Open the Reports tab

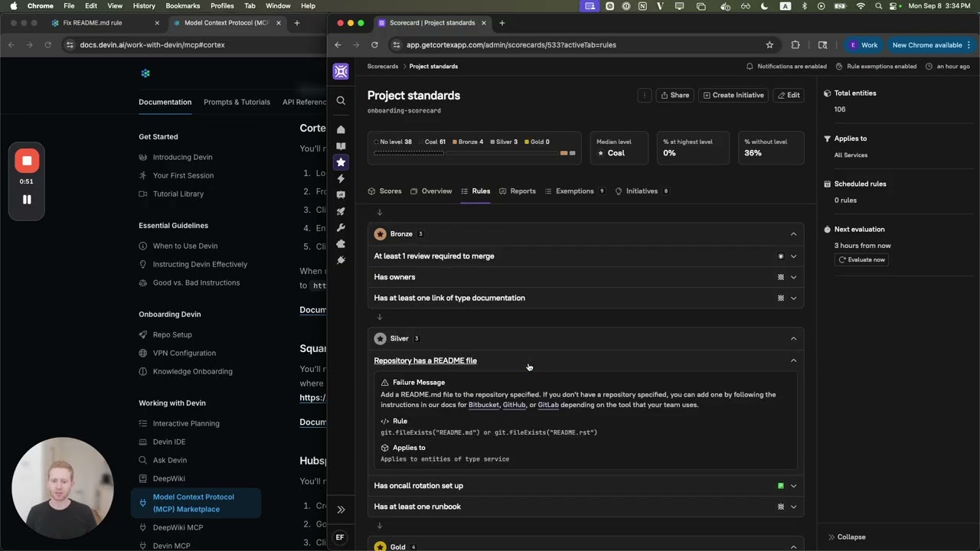[x=523, y=191]
